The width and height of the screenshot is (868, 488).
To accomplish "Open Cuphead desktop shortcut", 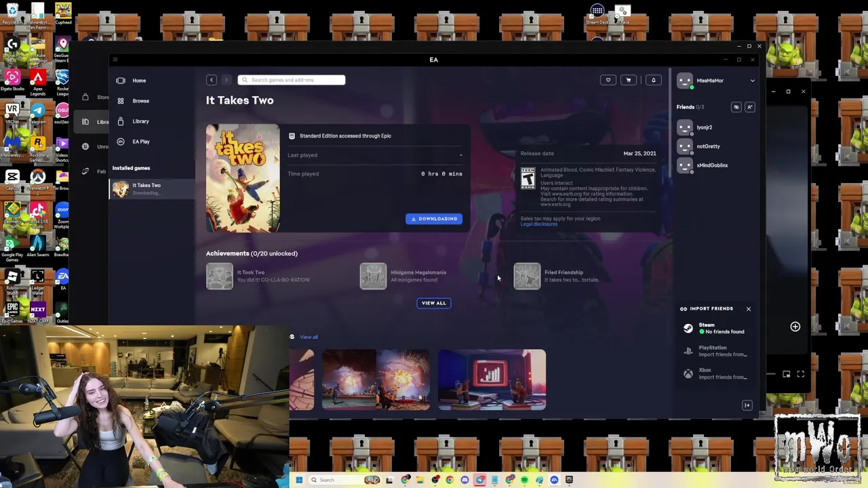I will point(63,14).
